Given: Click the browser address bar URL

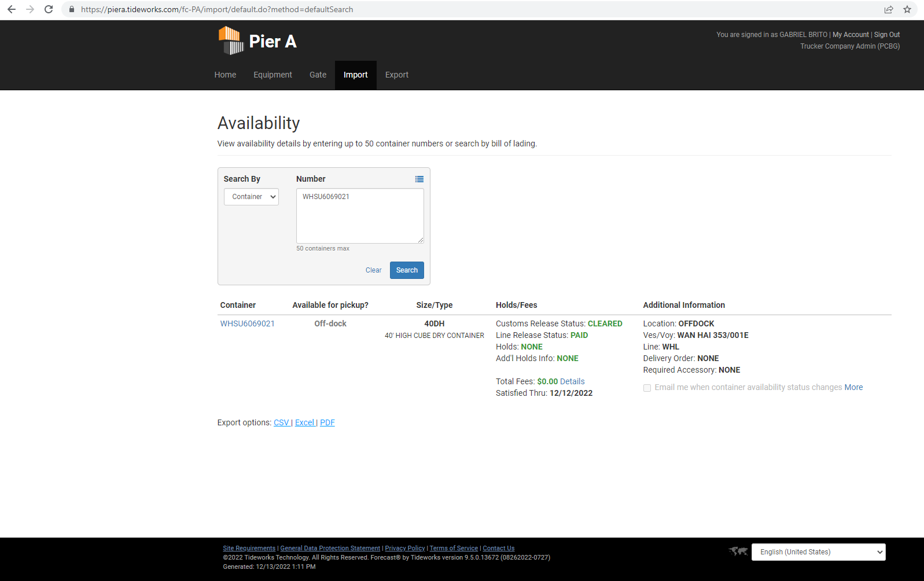Looking at the screenshot, I should point(217,9).
